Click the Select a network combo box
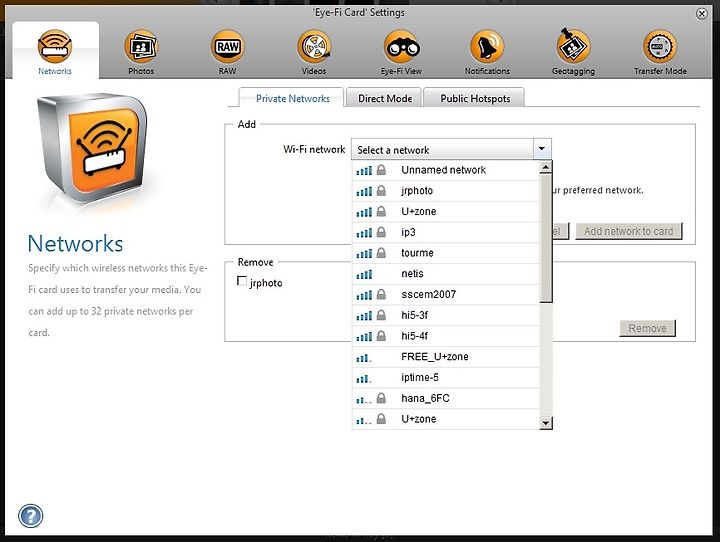 (x=451, y=149)
